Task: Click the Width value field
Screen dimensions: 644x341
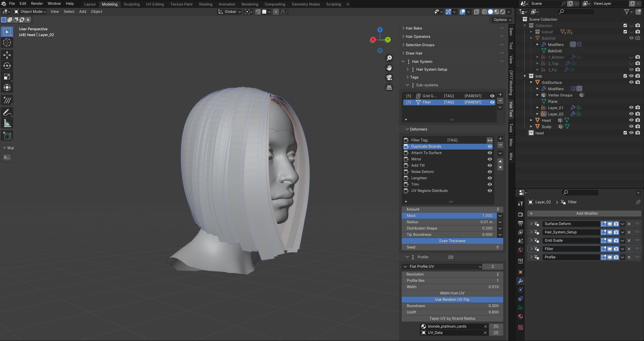Action: point(452,287)
